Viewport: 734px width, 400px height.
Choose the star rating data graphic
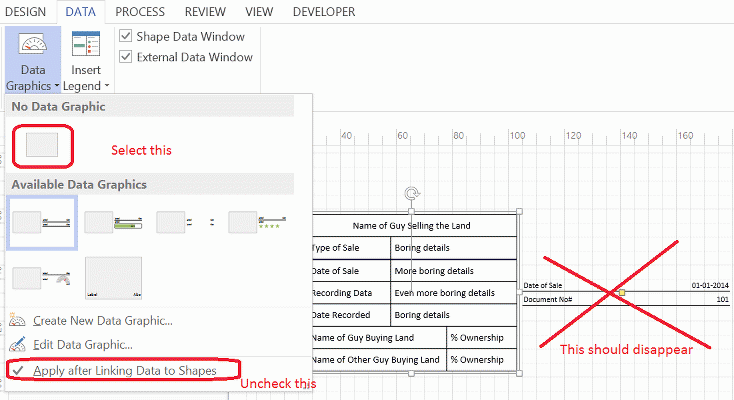(256, 222)
